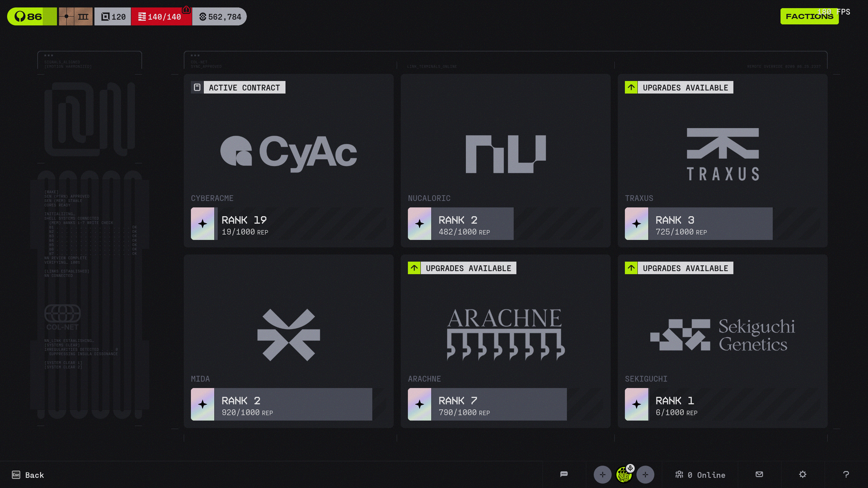Open the settings gear icon
868x488 pixels.
803,474
